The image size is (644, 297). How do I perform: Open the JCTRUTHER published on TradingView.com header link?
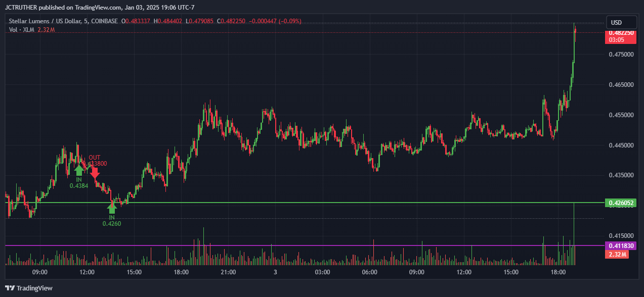(x=100, y=7)
